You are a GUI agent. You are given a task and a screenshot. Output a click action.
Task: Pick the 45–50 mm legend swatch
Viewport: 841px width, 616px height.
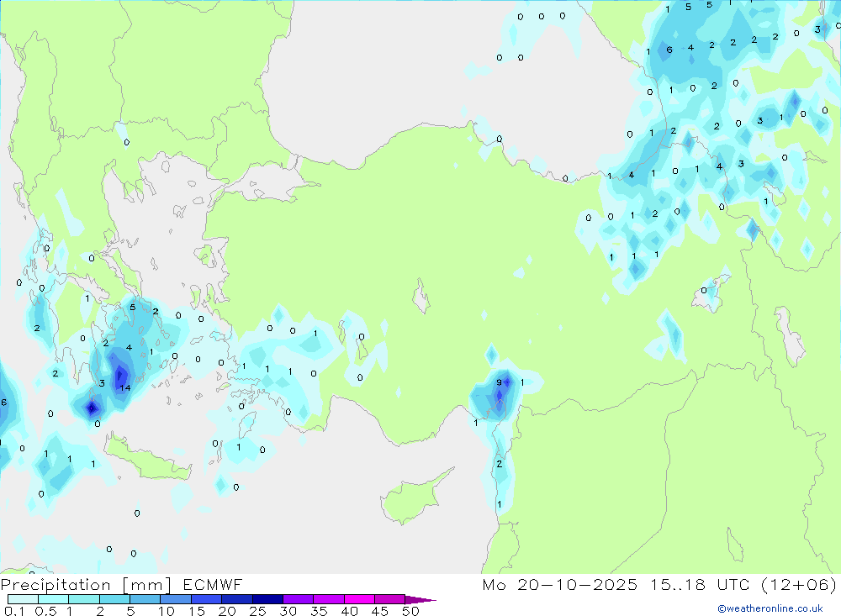(389, 599)
